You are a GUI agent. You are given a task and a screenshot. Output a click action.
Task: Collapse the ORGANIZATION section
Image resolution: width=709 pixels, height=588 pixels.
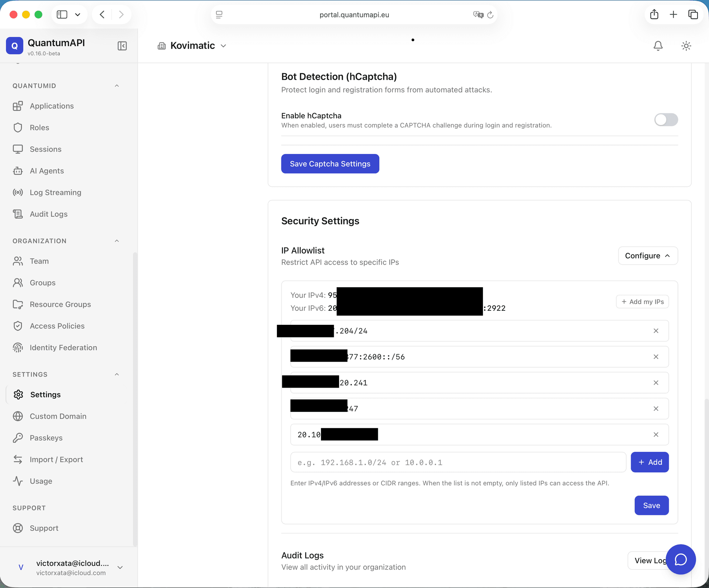[x=116, y=241]
